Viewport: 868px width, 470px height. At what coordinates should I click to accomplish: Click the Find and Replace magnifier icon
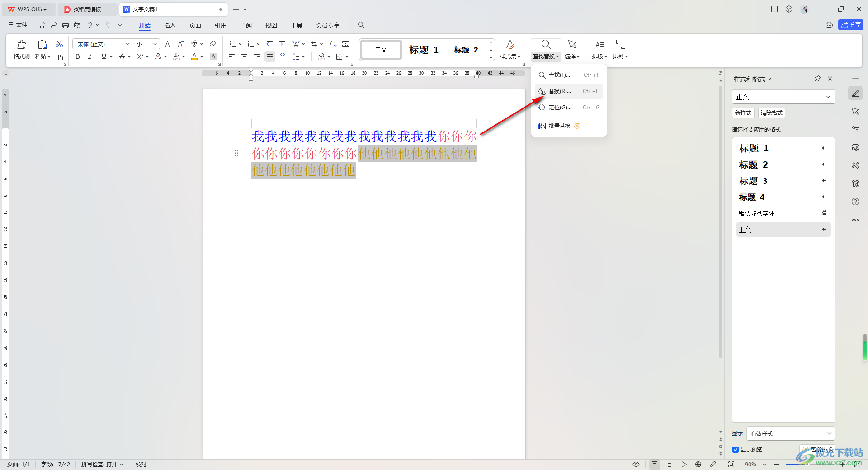click(x=546, y=44)
